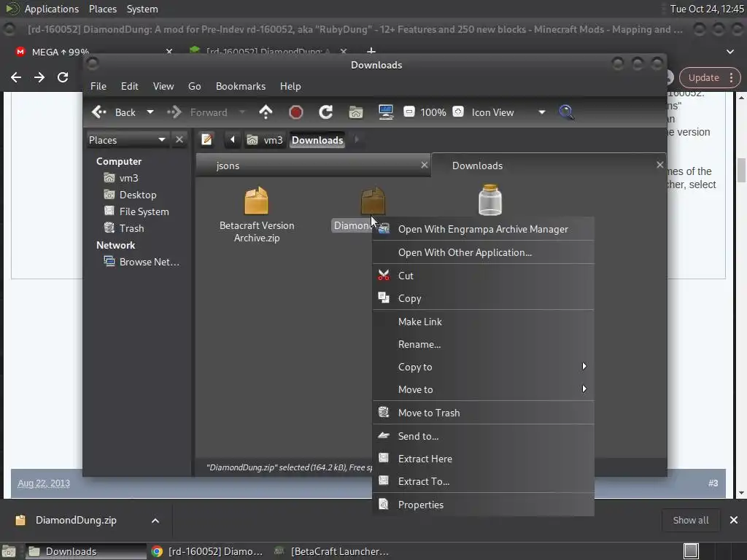Image resolution: width=747 pixels, height=560 pixels.
Task: Choose Open With Engrampa Archive Manager
Action: [483, 229]
